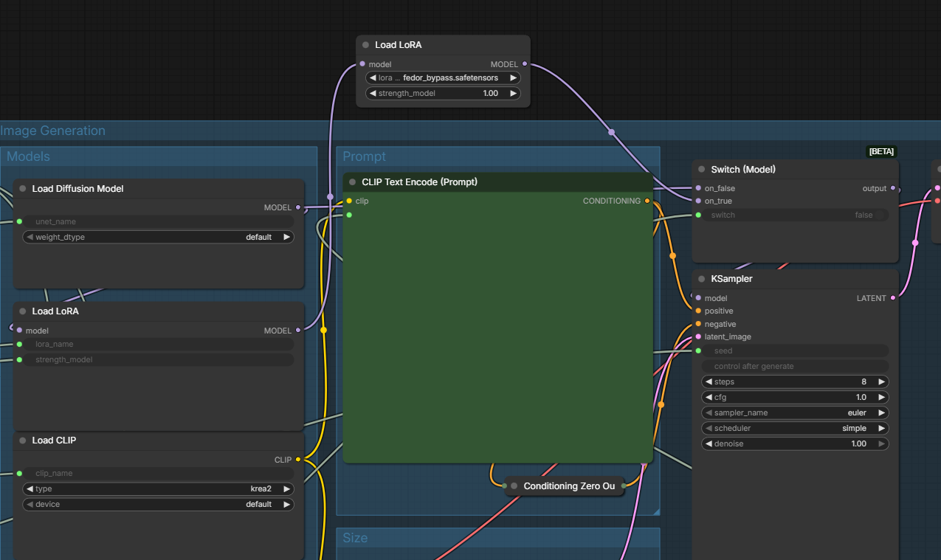Click the switch input port on Switch (Model)
Image resolution: width=941 pixels, height=560 pixels.
click(x=698, y=215)
